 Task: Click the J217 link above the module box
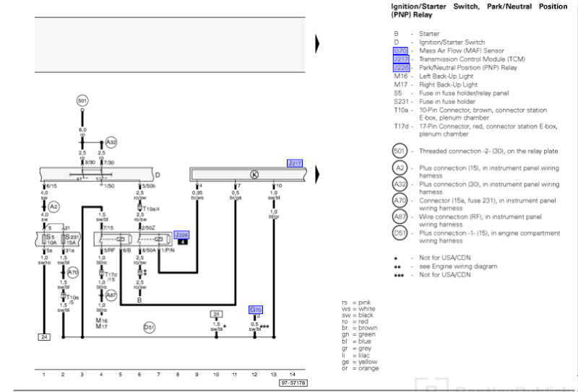pos(295,163)
